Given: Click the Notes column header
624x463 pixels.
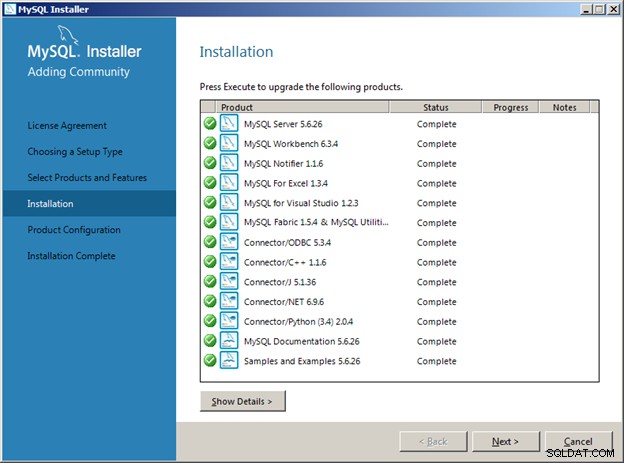Looking at the screenshot, I should click(564, 107).
